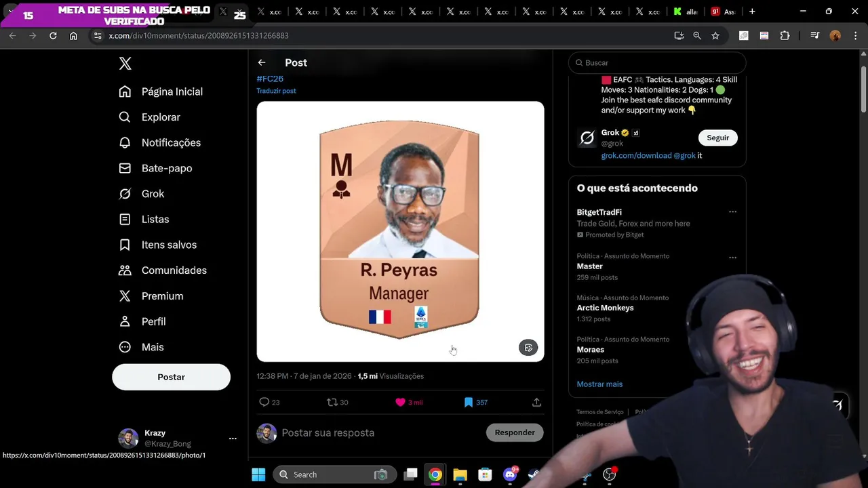This screenshot has width=868, height=488.
Task: Click the Responder button
Action: [515, 432]
